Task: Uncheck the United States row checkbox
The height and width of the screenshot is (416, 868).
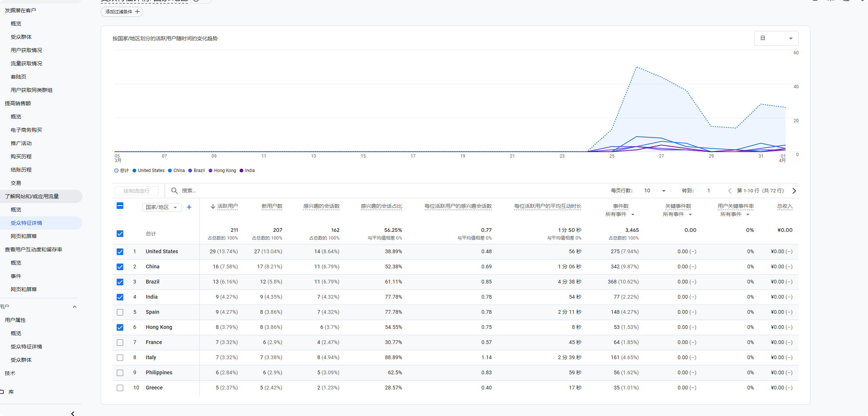Action: tap(120, 251)
